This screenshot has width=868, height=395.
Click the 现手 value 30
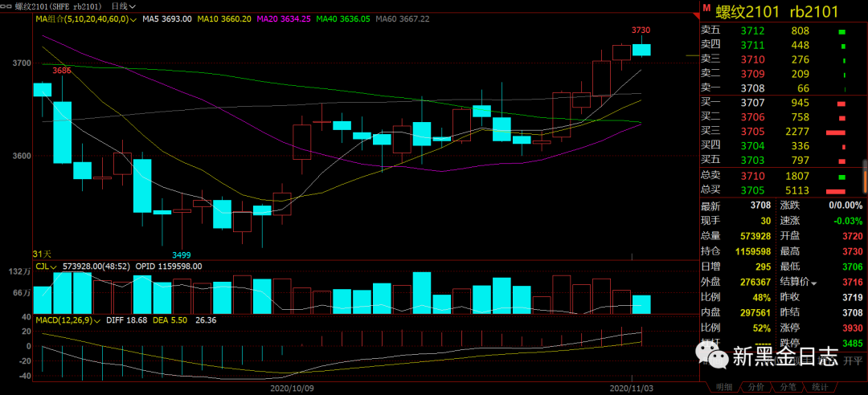[x=766, y=221]
